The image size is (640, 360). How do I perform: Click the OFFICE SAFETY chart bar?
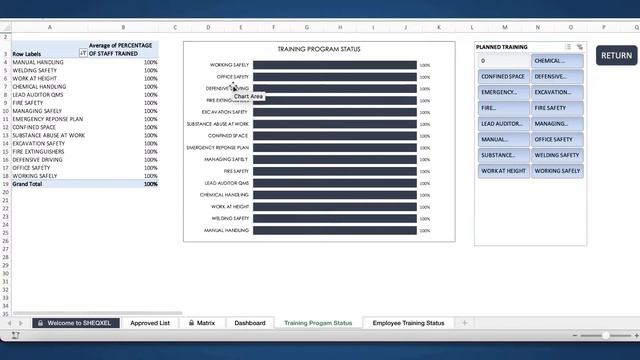coord(335,77)
